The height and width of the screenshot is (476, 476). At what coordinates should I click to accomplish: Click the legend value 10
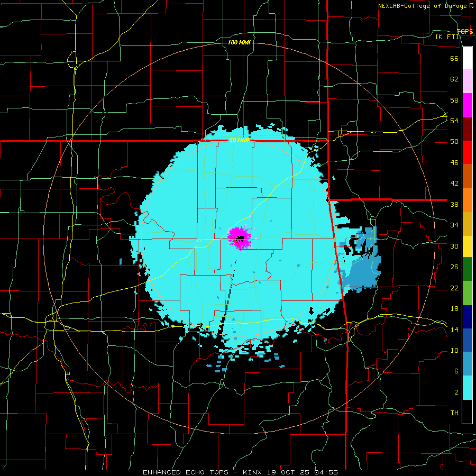(454, 351)
